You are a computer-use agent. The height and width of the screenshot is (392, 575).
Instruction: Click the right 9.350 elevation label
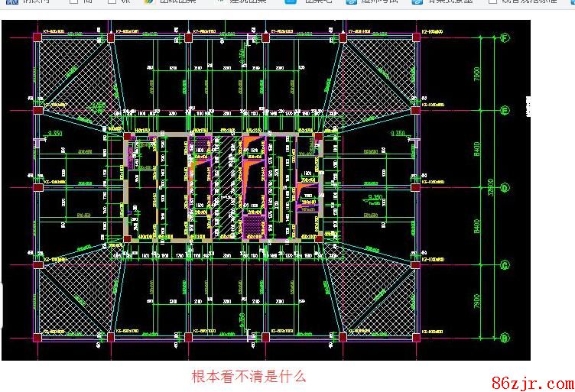tap(398, 134)
